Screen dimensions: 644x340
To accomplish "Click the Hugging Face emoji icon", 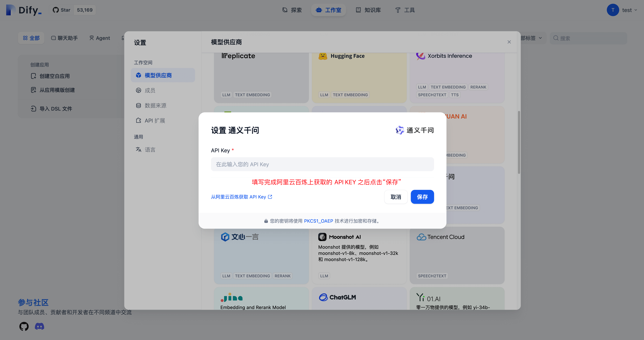I will pos(323,56).
